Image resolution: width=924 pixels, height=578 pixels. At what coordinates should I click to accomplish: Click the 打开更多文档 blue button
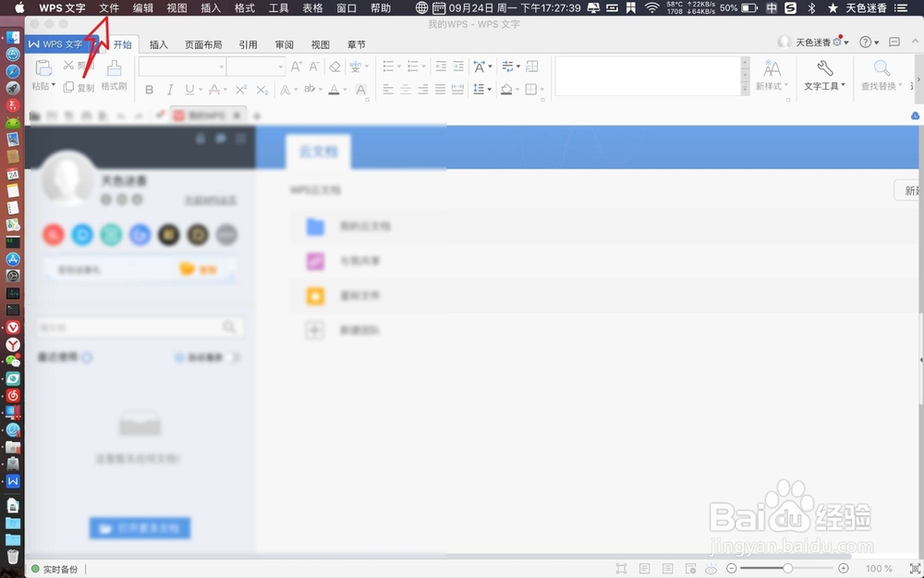[x=140, y=527]
